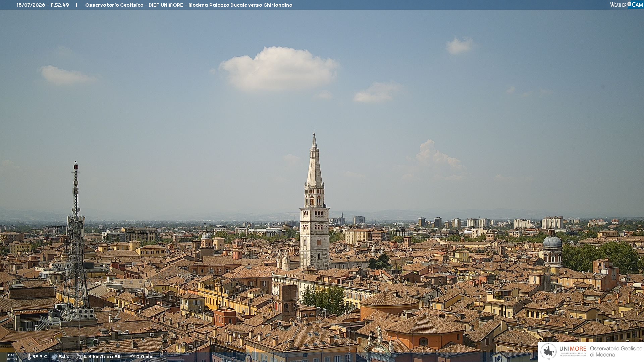Select the DATI METEO label
The width and height of the screenshot is (644, 362).
(x=12, y=357)
